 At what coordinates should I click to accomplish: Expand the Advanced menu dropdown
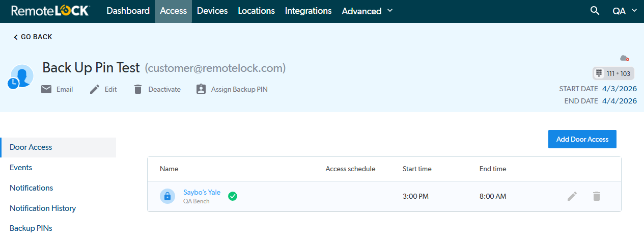tap(367, 11)
